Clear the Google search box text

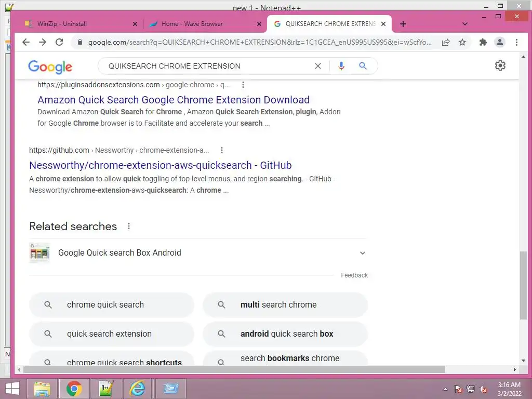click(x=317, y=66)
